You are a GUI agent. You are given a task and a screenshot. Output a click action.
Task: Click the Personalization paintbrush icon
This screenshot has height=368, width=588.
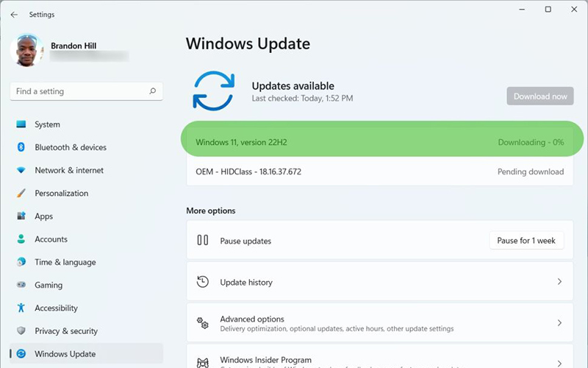21,193
